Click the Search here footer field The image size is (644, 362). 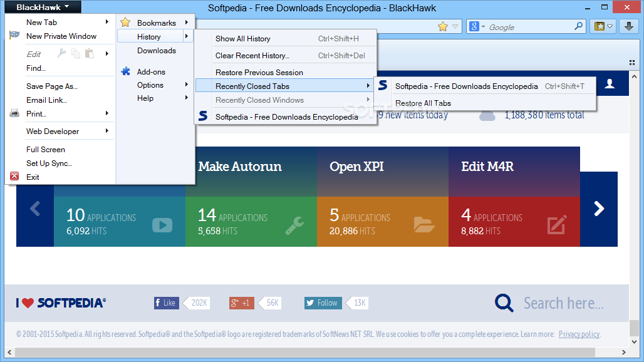click(564, 303)
